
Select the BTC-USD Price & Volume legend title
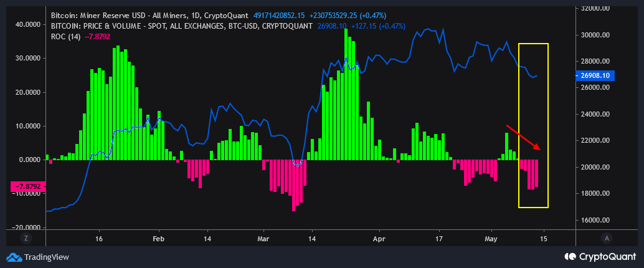182,26
